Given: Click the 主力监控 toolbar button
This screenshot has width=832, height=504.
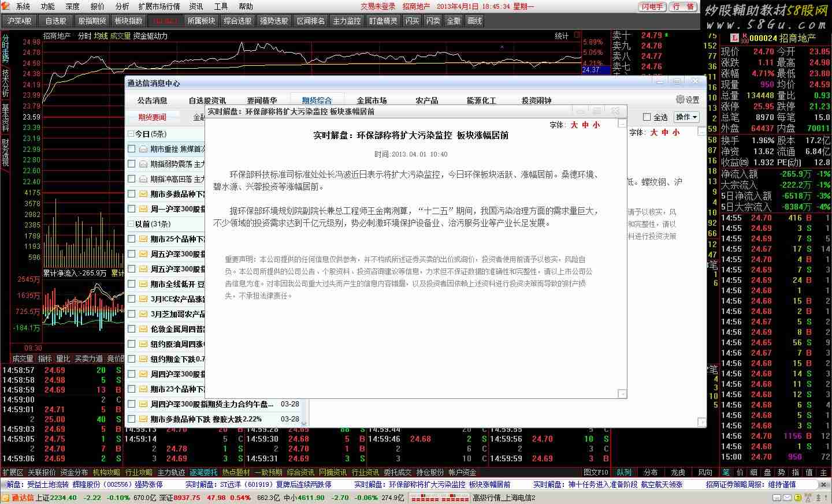Looking at the screenshot, I should (x=347, y=21).
